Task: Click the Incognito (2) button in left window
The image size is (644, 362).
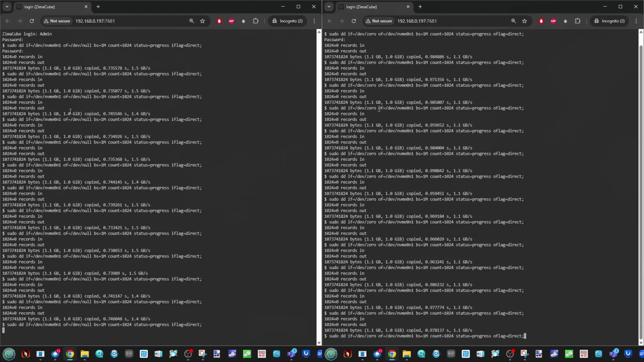Action: 288,21
